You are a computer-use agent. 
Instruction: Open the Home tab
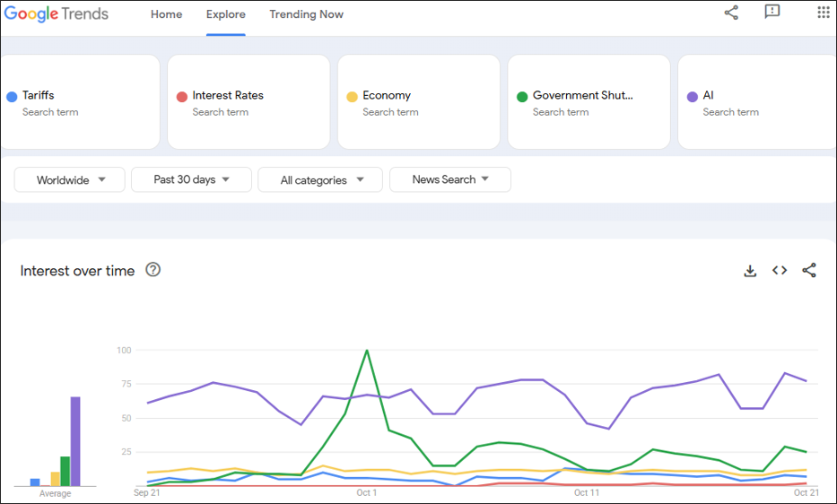point(166,14)
